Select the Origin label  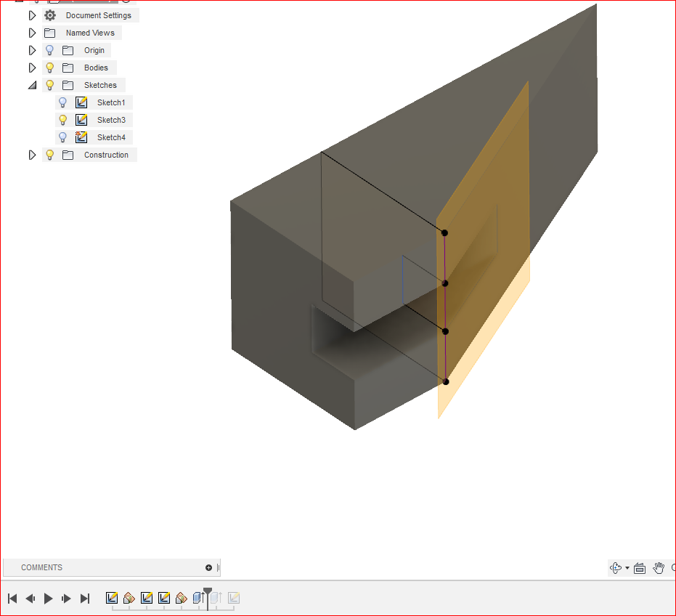(94, 50)
